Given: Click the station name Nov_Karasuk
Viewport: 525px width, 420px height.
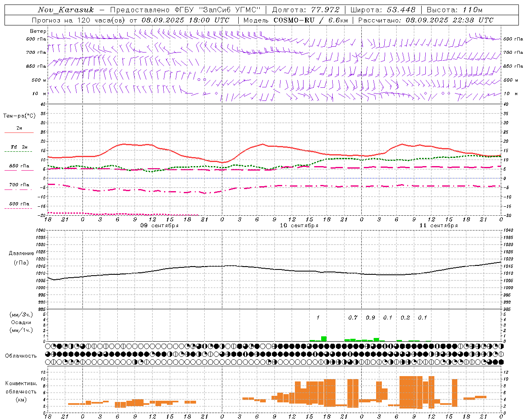Looking at the screenshot, I should (x=66, y=10).
